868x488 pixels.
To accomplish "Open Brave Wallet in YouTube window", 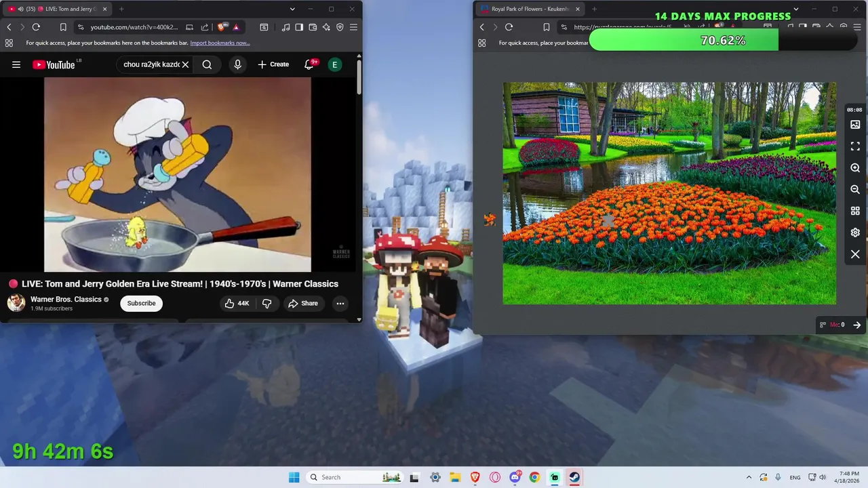I will (x=313, y=27).
